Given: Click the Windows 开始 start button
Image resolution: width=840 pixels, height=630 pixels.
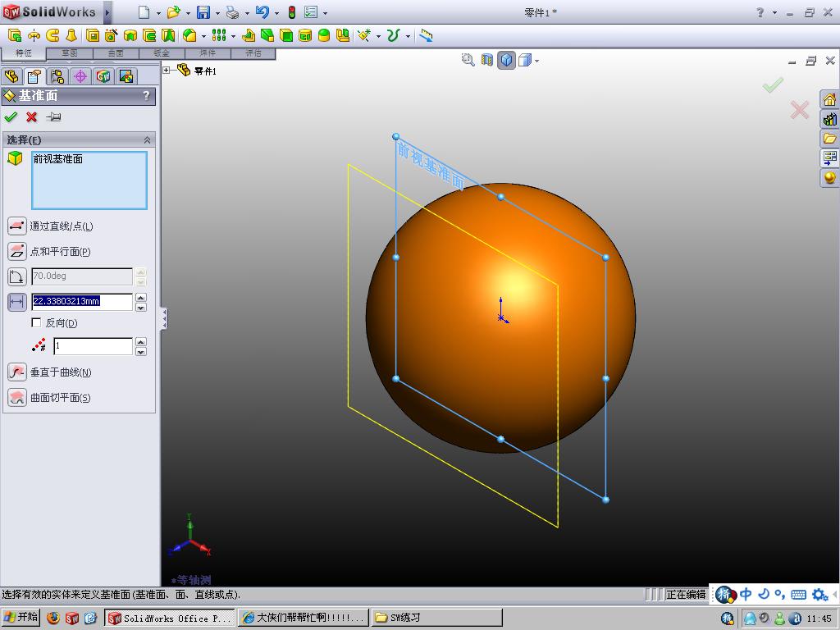Looking at the screenshot, I should [21, 617].
